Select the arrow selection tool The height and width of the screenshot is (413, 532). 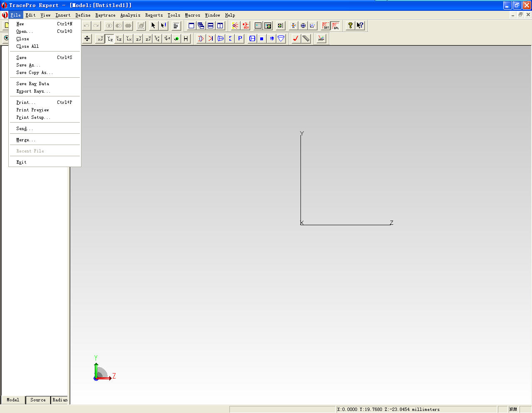click(153, 26)
